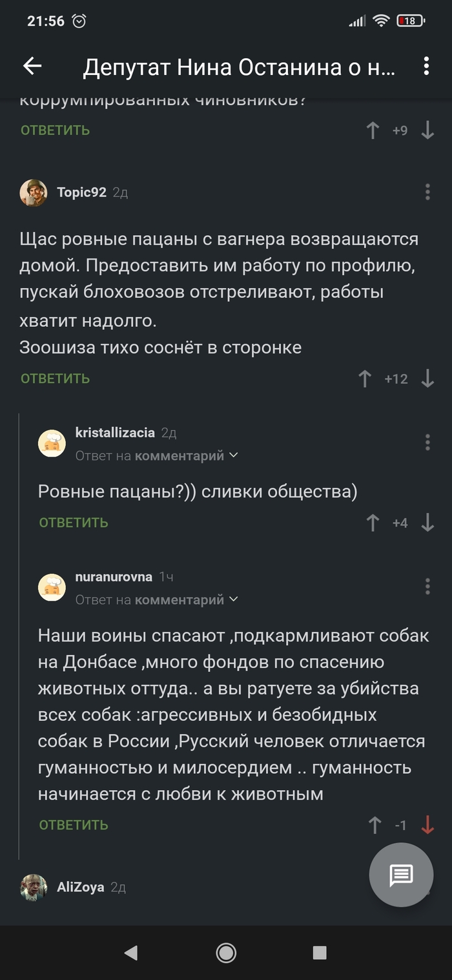Open options for nuranurovna's comment
This screenshot has height=980, width=452.
(x=427, y=587)
